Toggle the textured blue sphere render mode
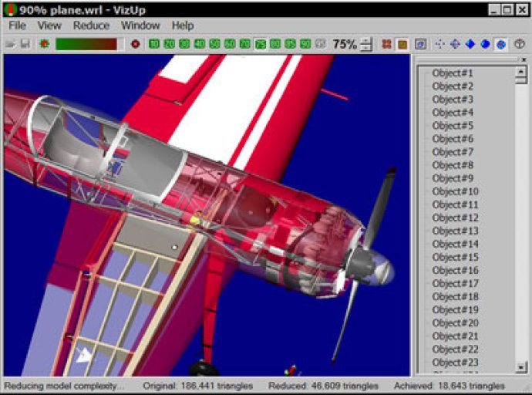This screenshot has width=532, height=395. tap(501, 44)
